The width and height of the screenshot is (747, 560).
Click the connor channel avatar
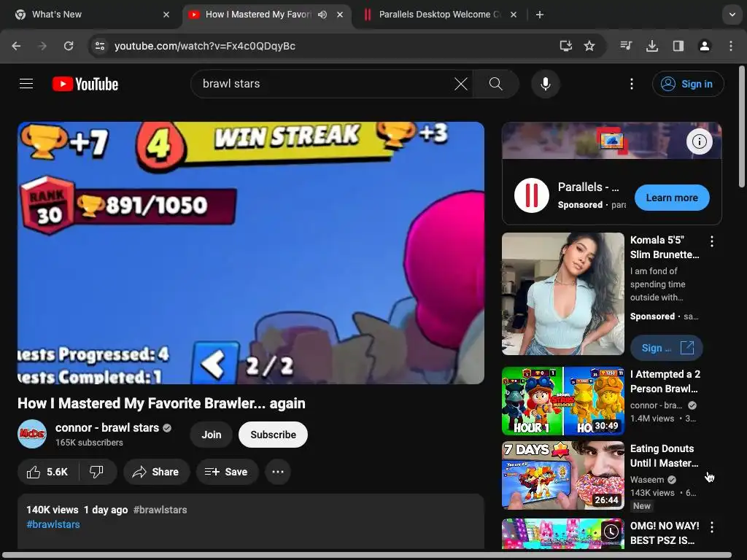pos(32,434)
